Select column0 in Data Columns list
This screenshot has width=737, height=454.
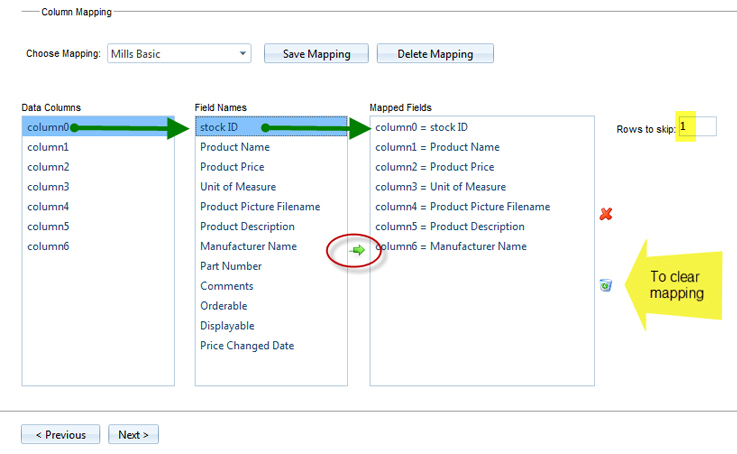(x=48, y=127)
